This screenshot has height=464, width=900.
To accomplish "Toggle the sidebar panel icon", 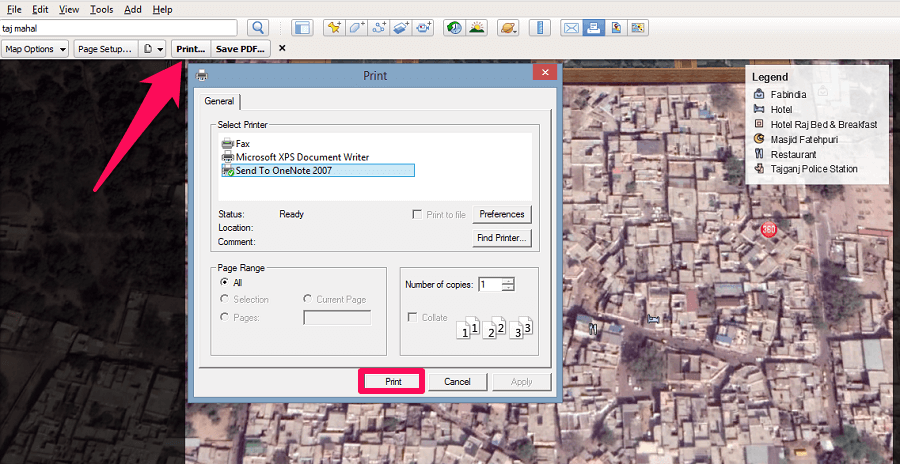I will (x=303, y=28).
